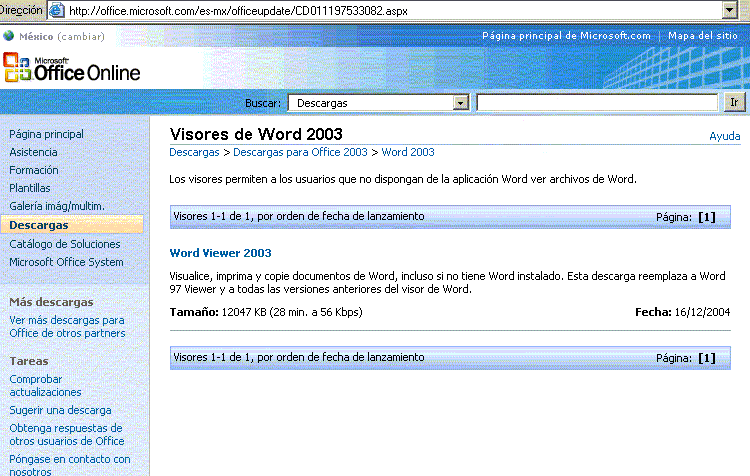Click the Ir search button

734,102
